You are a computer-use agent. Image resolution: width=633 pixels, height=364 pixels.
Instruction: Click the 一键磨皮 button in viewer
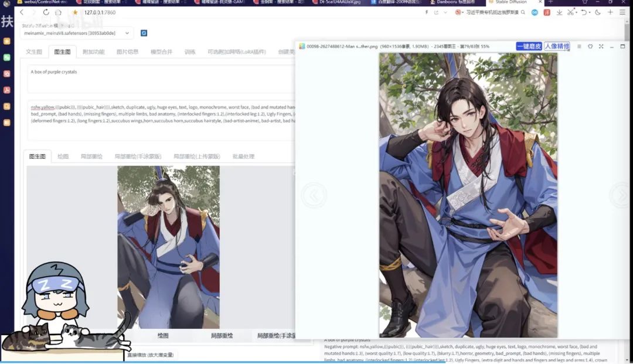pyautogui.click(x=529, y=46)
